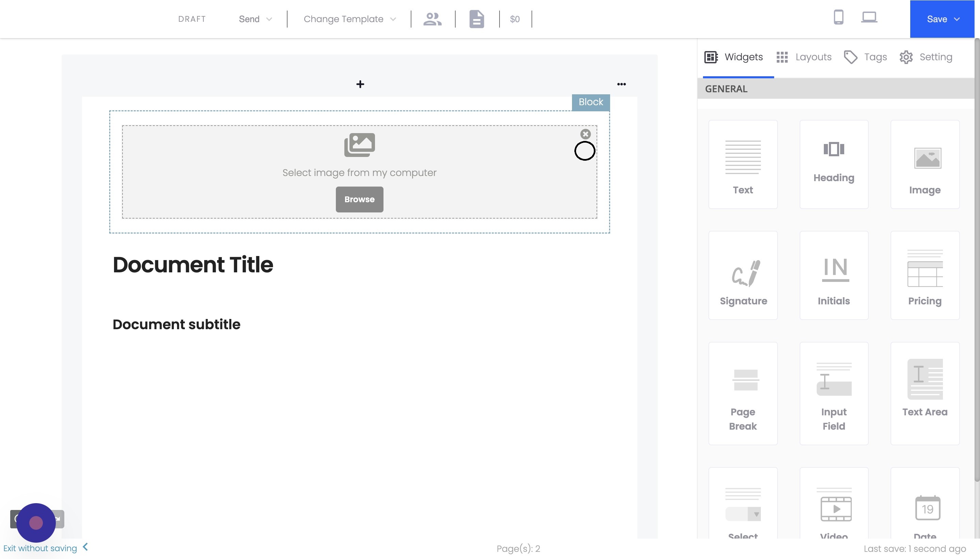Add the Input Field widget

833,393
